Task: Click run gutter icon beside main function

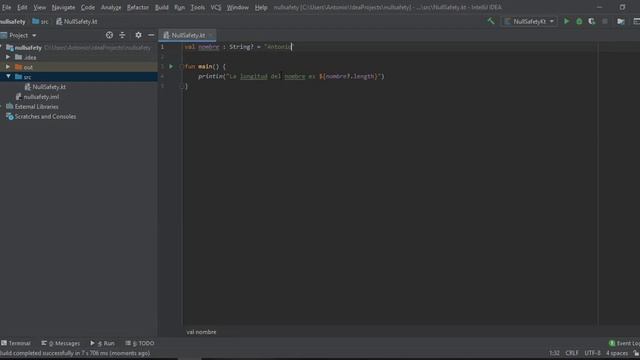Action: tap(171, 66)
